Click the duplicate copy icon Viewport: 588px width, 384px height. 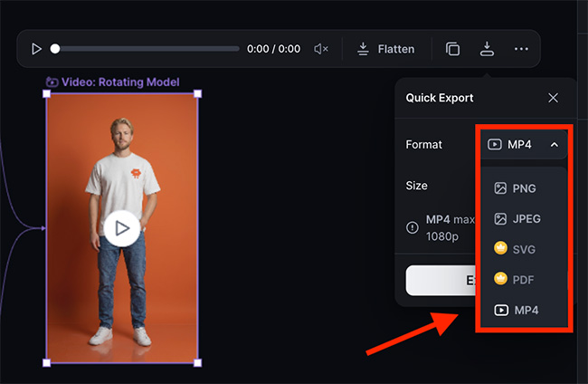pyautogui.click(x=452, y=49)
